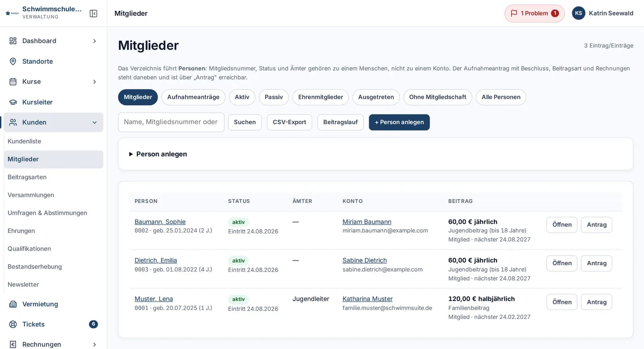Show the Ehrenmitglieder filter
644x349 pixels.
[320, 97]
